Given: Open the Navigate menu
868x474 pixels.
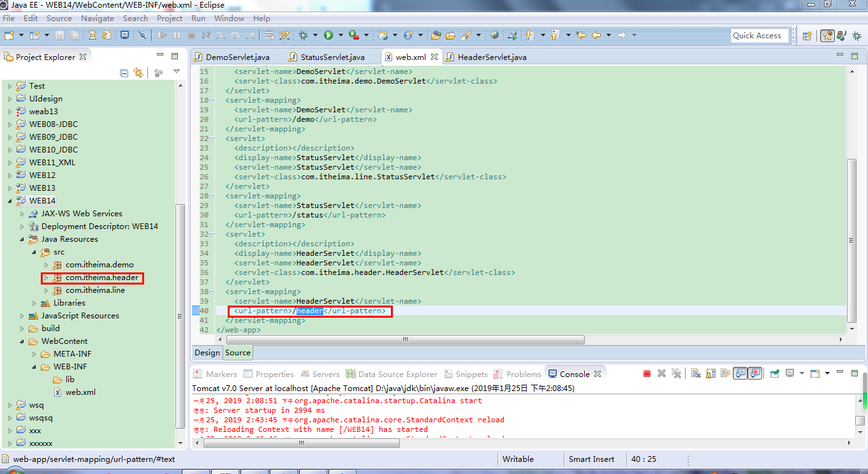Looking at the screenshot, I should pyautogui.click(x=98, y=19).
